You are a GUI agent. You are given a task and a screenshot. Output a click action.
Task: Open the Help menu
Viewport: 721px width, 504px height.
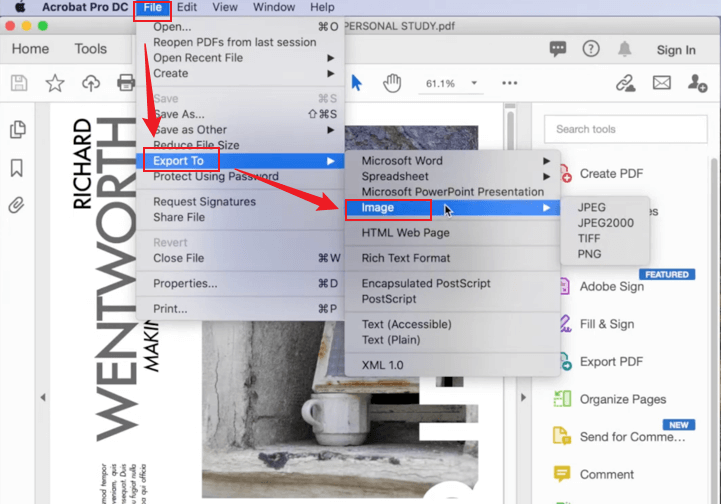(322, 7)
